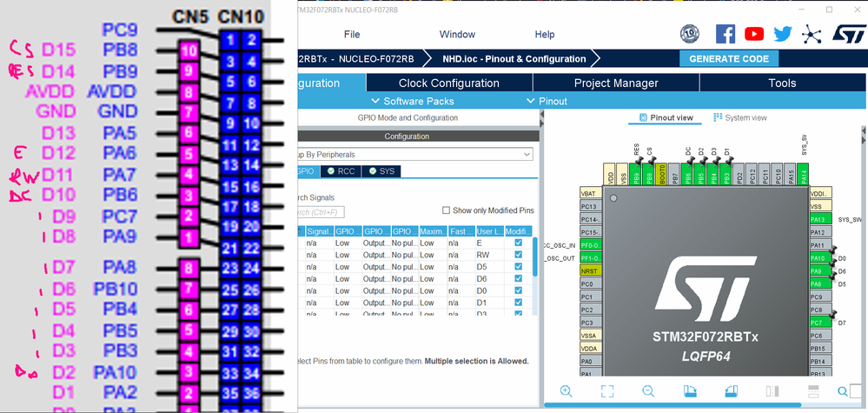Image resolution: width=868 pixels, height=413 pixels.
Task: Open the ST YouTube channel icon
Action: 754,34
